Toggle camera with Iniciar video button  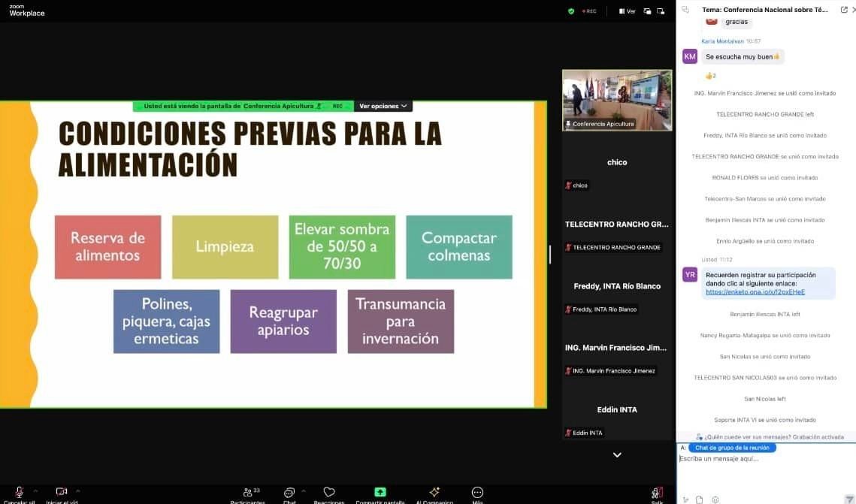(62, 493)
